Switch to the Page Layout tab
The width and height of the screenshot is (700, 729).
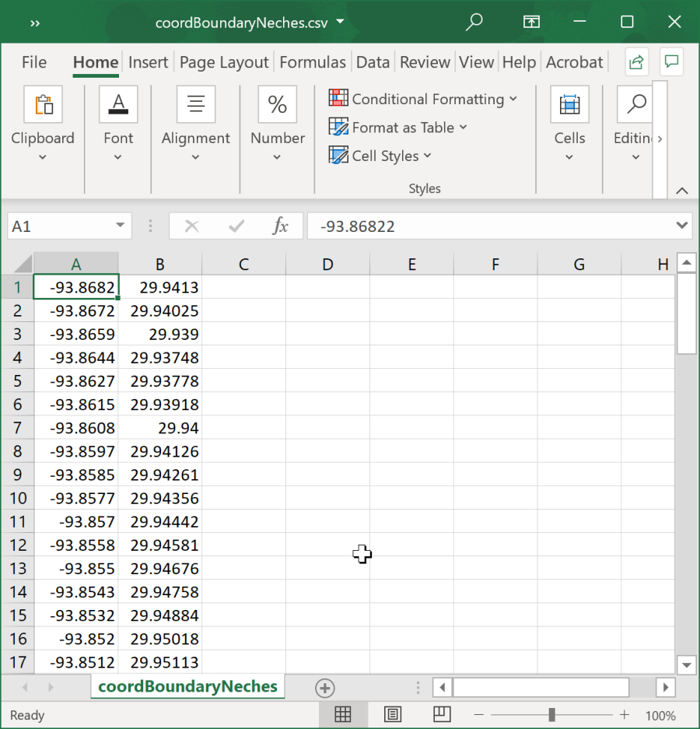pyautogui.click(x=224, y=62)
